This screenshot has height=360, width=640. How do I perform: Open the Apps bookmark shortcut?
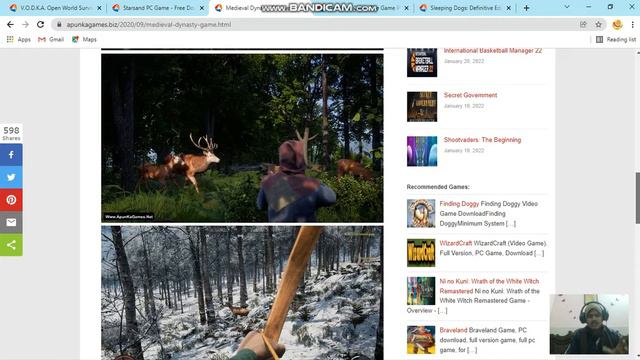tap(19, 40)
